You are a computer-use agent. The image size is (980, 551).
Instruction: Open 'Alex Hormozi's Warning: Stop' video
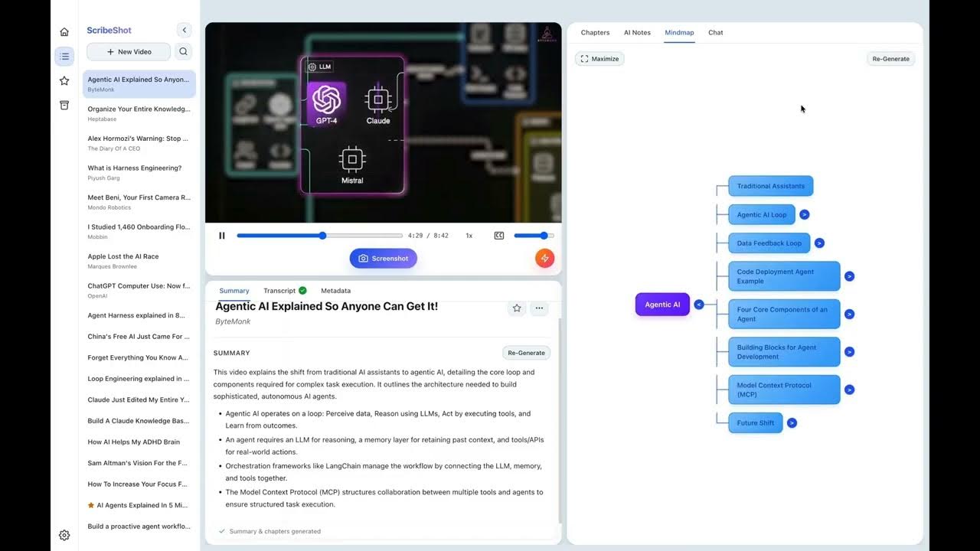(x=139, y=143)
